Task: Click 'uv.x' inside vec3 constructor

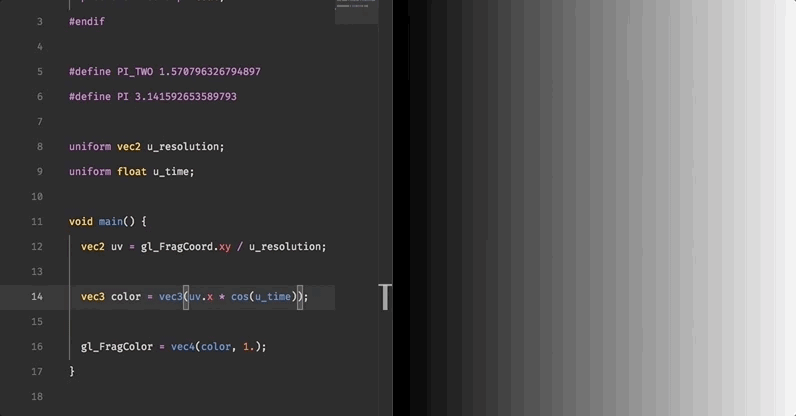Action: [x=201, y=297]
